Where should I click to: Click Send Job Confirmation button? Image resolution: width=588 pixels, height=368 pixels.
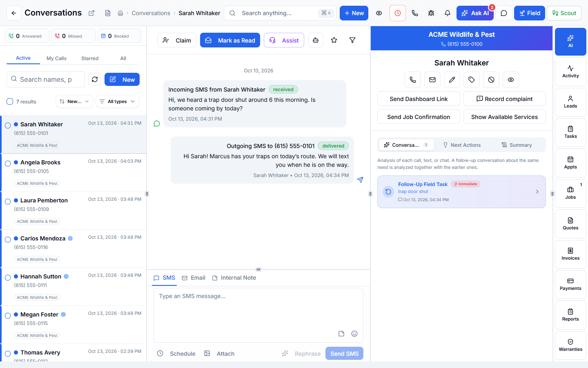pos(419,117)
